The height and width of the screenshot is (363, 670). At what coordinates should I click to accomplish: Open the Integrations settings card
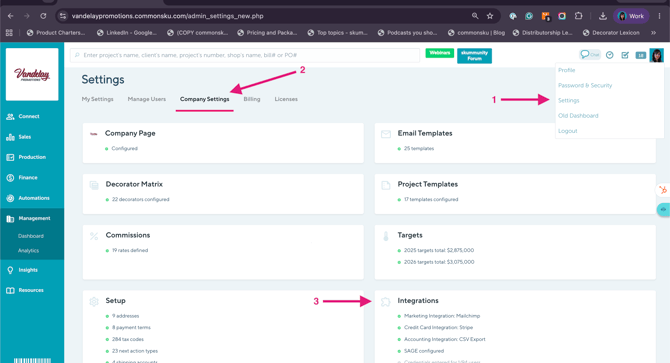tap(515, 327)
